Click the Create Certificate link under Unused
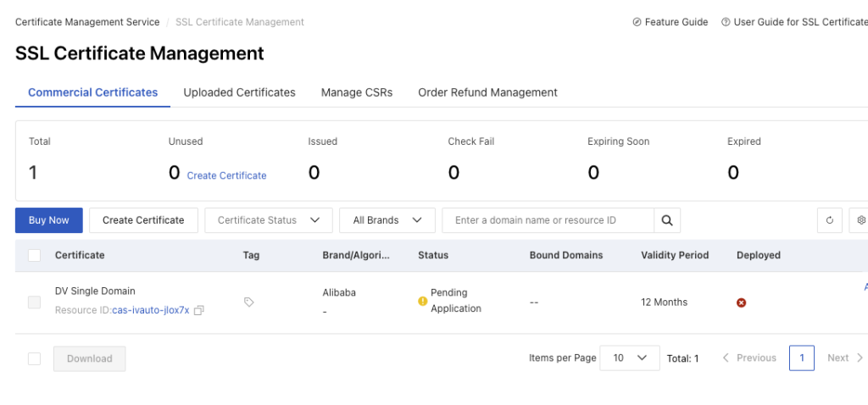 click(226, 175)
